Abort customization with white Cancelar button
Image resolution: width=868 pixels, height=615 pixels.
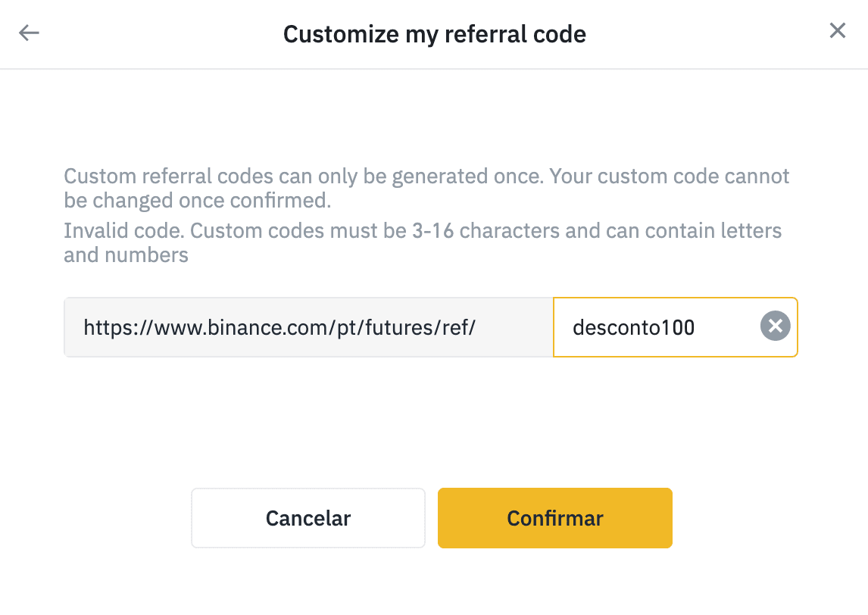click(x=308, y=518)
